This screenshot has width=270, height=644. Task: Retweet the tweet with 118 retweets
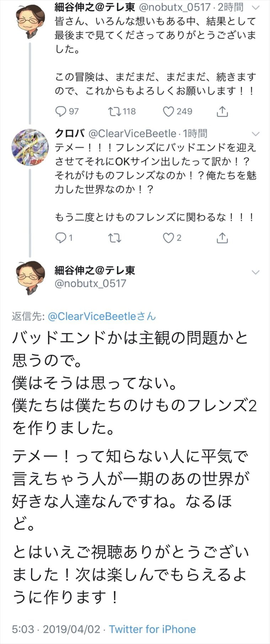[114, 111]
